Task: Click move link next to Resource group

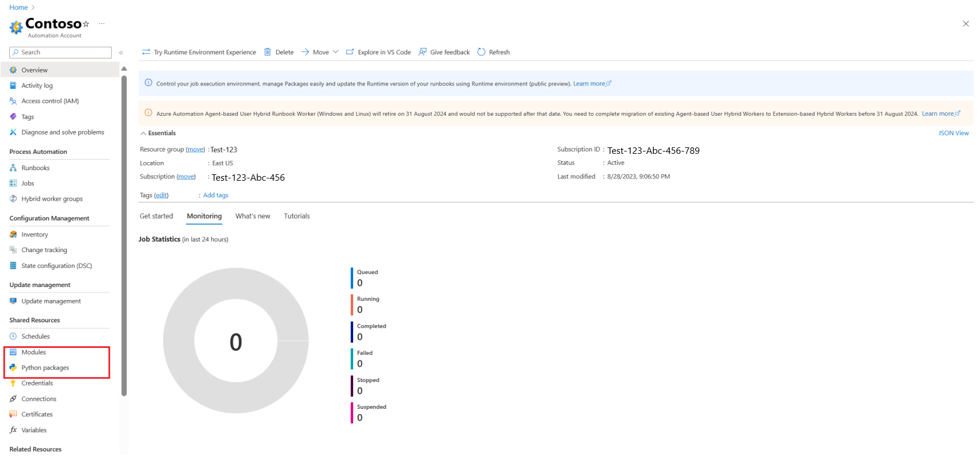Action: (x=195, y=150)
